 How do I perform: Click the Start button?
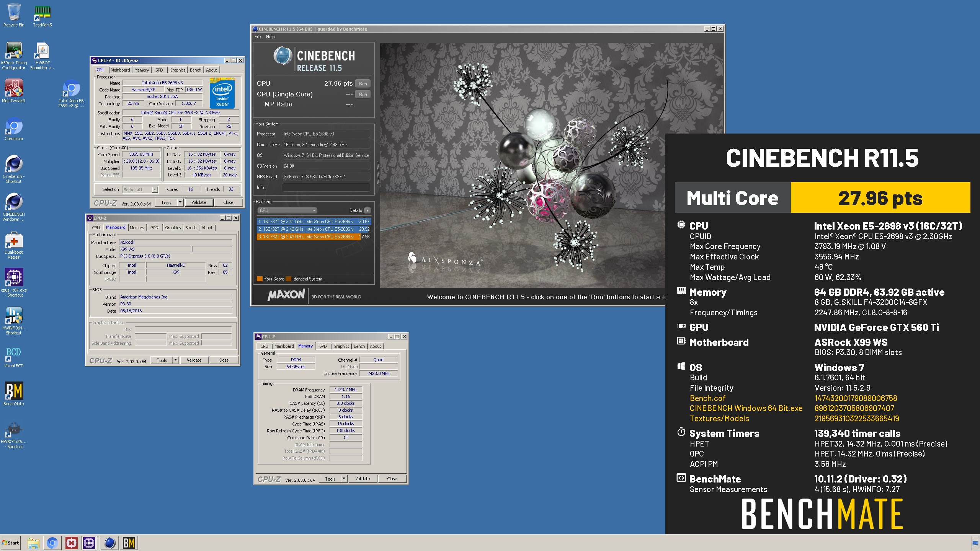click(10, 543)
